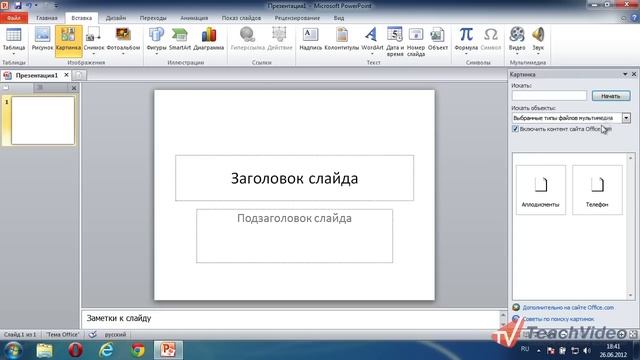
Task: Expand the Таблица dropdown arrow
Action: (13, 54)
